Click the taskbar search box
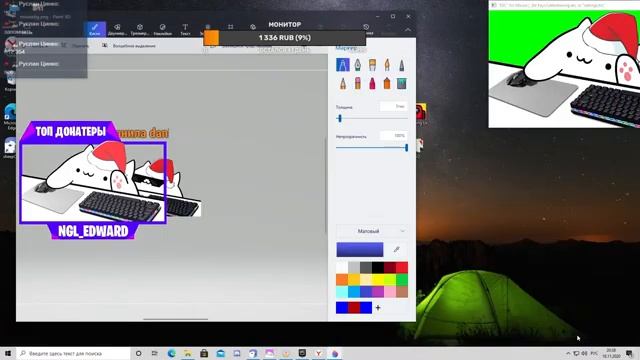Image resolution: width=640 pixels, height=360 pixels. point(73,353)
